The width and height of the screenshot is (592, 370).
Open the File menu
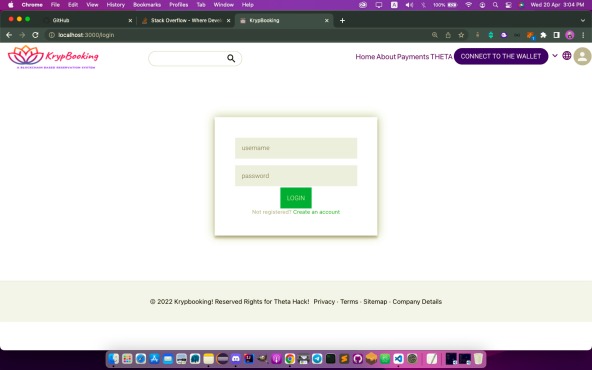pyautogui.click(x=55, y=5)
